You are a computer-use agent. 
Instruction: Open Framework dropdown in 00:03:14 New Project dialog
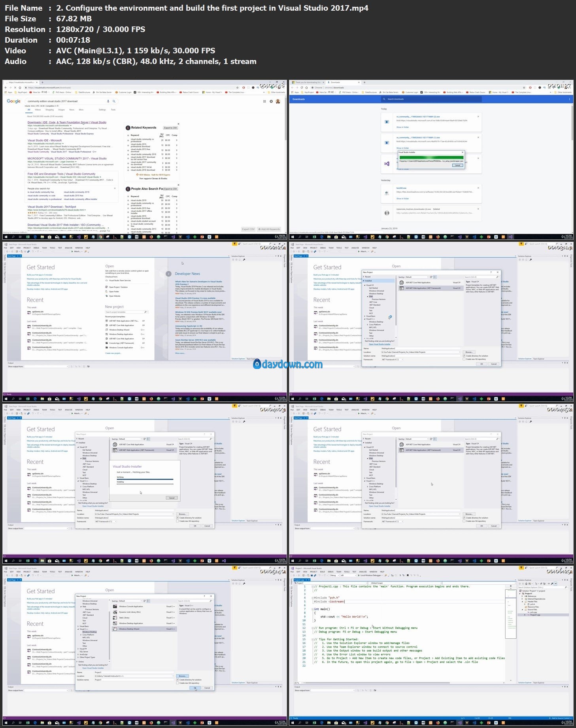(x=392, y=359)
